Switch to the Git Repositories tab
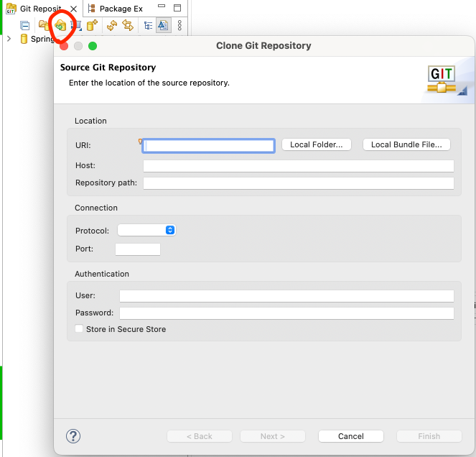Screen dimensions: 476x457 coord(41,9)
